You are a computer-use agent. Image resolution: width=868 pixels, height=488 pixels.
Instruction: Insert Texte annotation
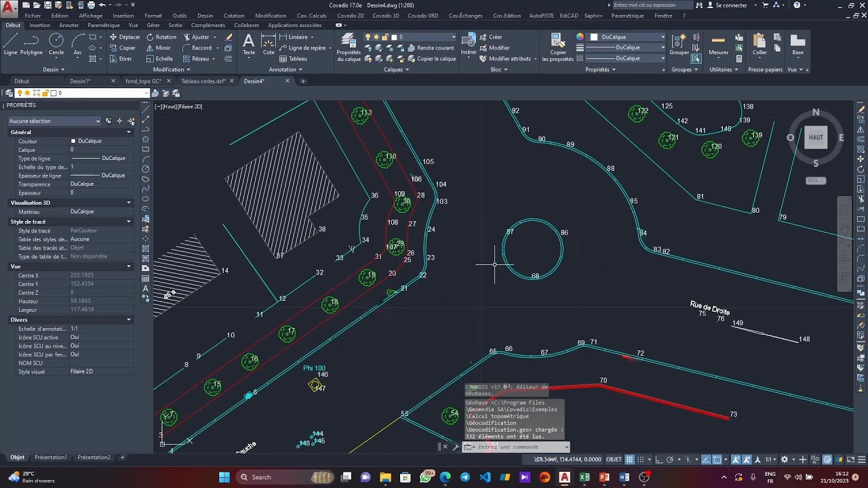(x=249, y=45)
